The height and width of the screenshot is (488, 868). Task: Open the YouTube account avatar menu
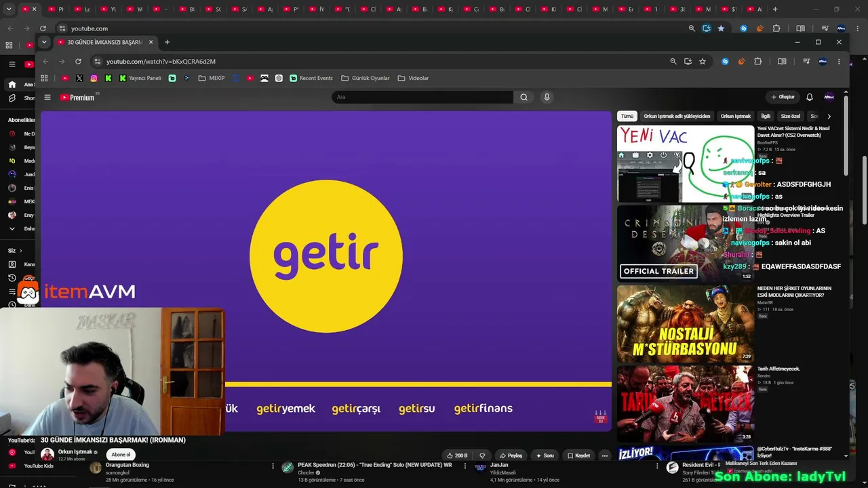[829, 97]
